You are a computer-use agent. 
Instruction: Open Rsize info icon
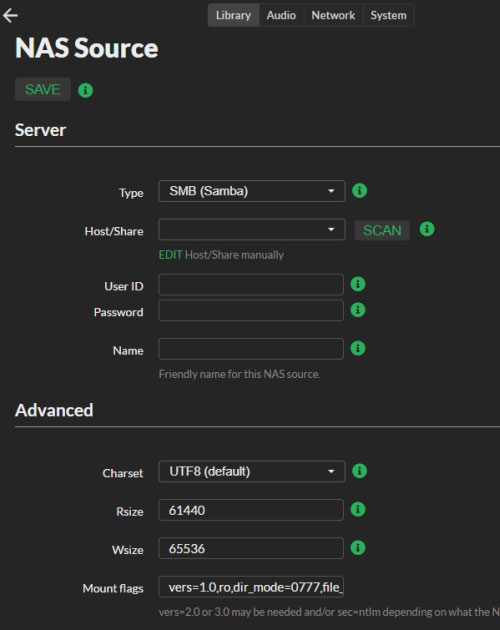(358, 509)
